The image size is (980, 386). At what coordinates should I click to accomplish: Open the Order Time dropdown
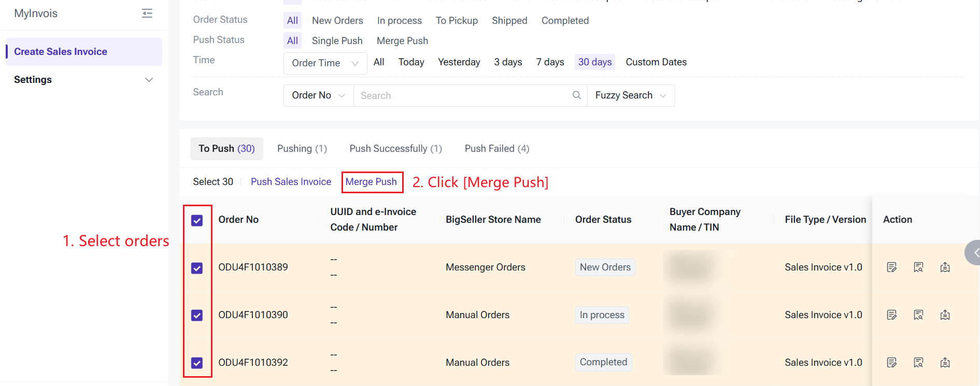(325, 63)
